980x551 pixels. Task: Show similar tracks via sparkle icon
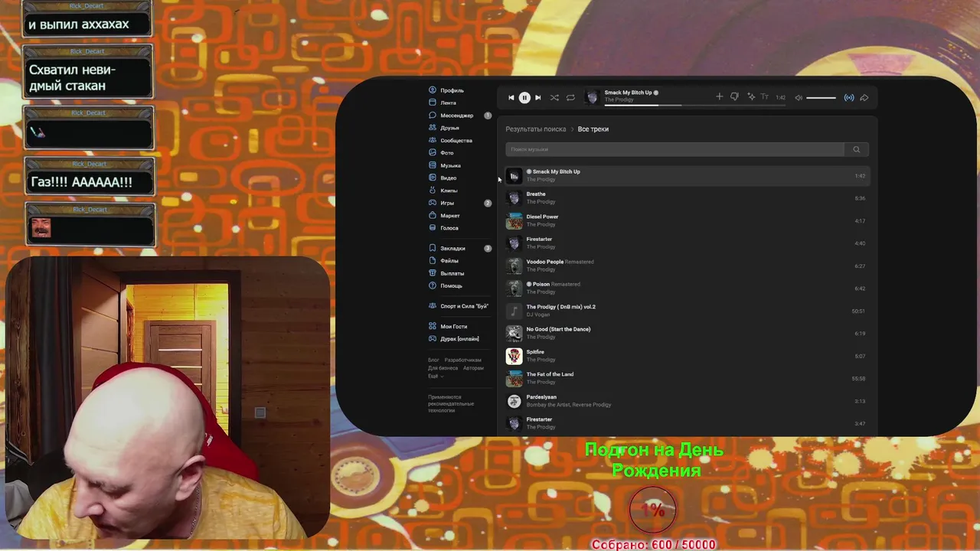pos(751,96)
